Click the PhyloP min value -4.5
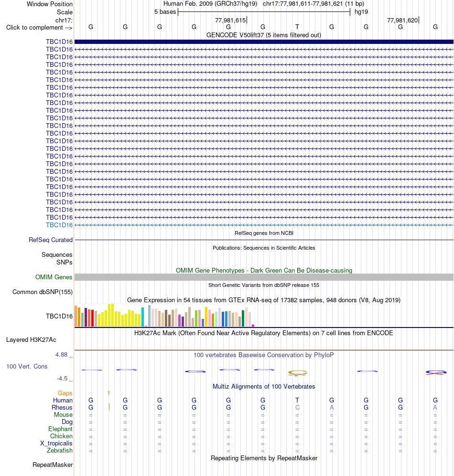454x476 pixels. pyautogui.click(x=62, y=379)
